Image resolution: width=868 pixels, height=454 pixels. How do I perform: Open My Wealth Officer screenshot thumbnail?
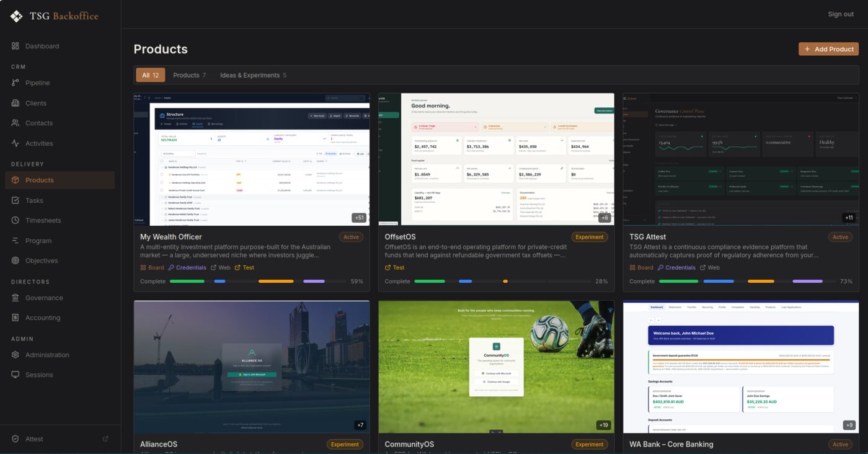tap(252, 159)
